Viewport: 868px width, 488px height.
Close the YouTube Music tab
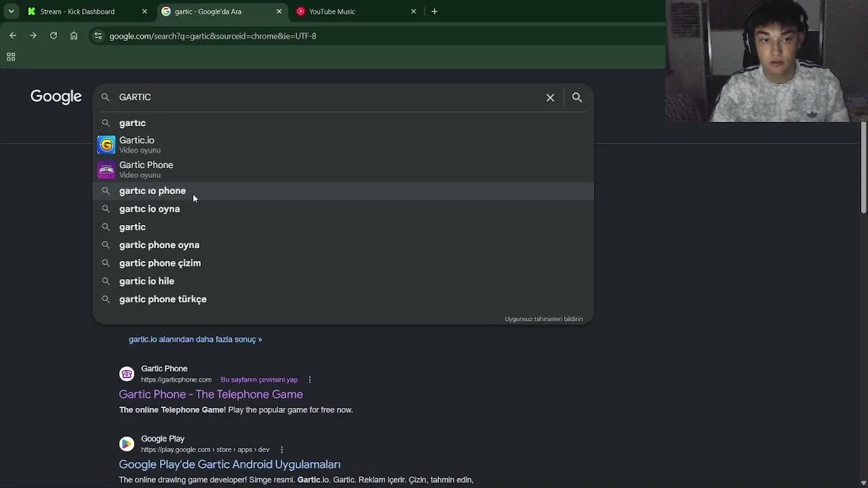click(x=414, y=12)
